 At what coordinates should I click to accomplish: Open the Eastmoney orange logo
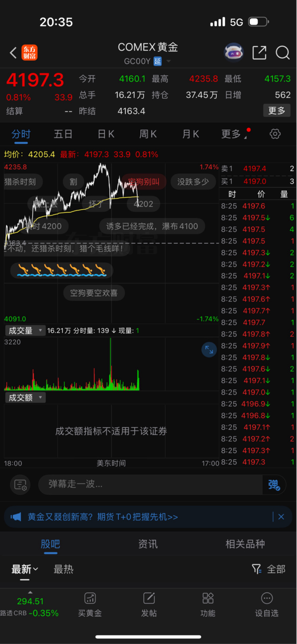tap(29, 52)
